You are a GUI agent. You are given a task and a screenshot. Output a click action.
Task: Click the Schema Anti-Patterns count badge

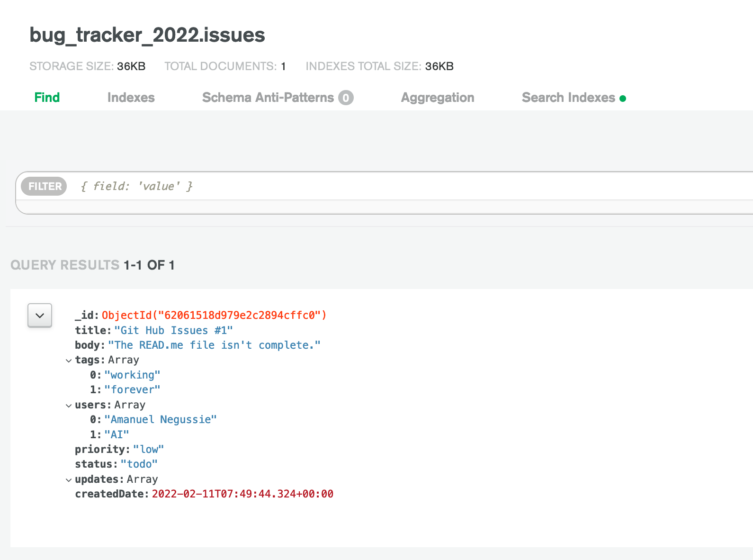(x=346, y=98)
